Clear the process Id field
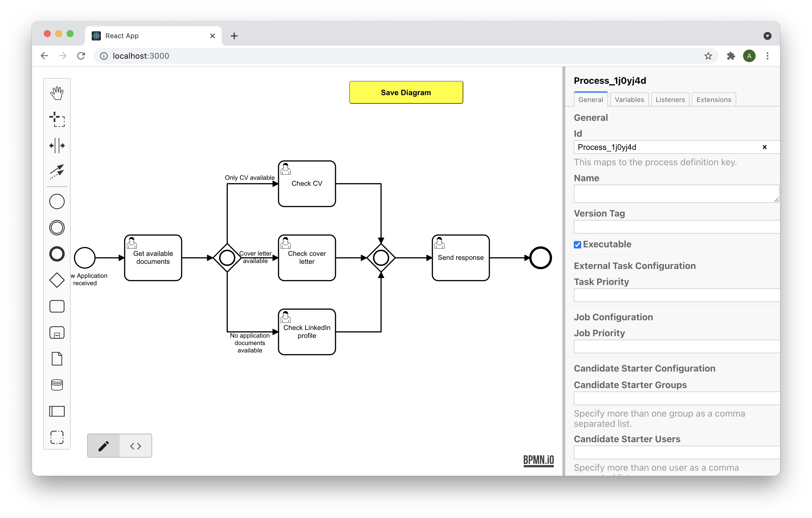This screenshot has height=518, width=812. (764, 147)
